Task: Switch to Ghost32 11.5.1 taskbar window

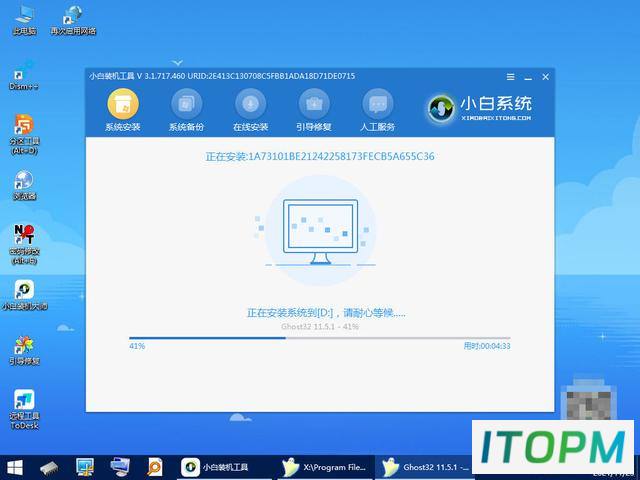Action: pyautogui.click(x=424, y=467)
